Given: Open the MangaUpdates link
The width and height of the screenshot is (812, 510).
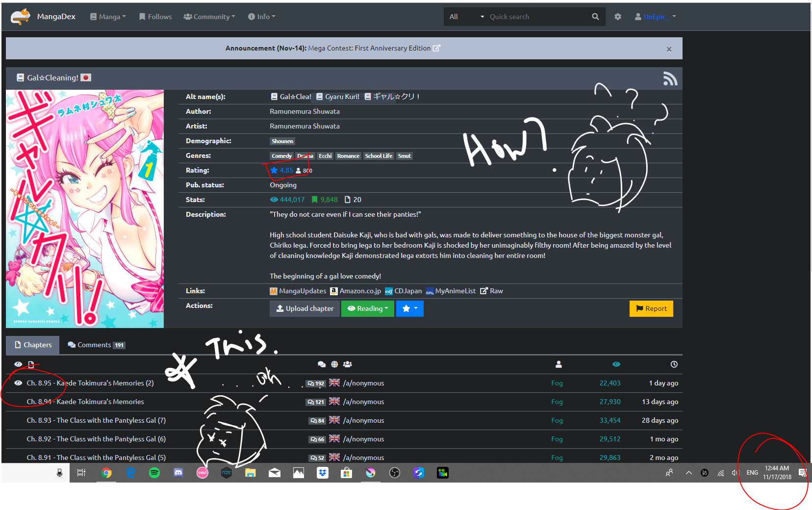Looking at the screenshot, I should click(298, 291).
